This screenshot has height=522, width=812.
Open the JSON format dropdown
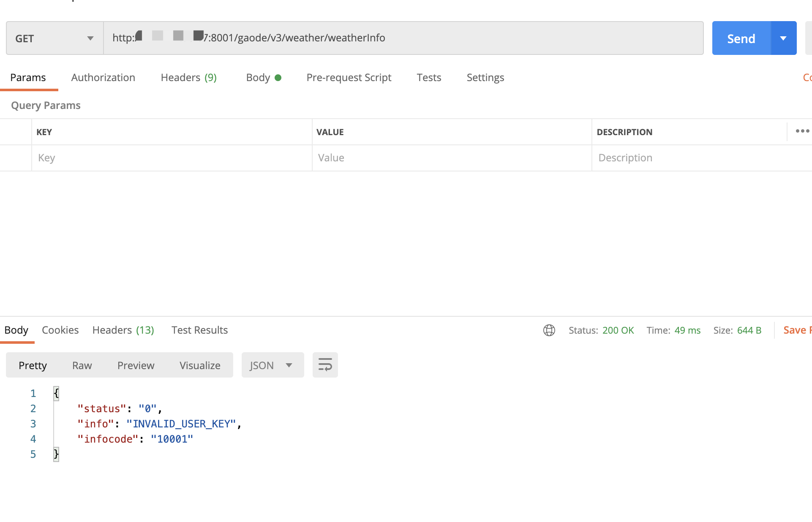(272, 365)
